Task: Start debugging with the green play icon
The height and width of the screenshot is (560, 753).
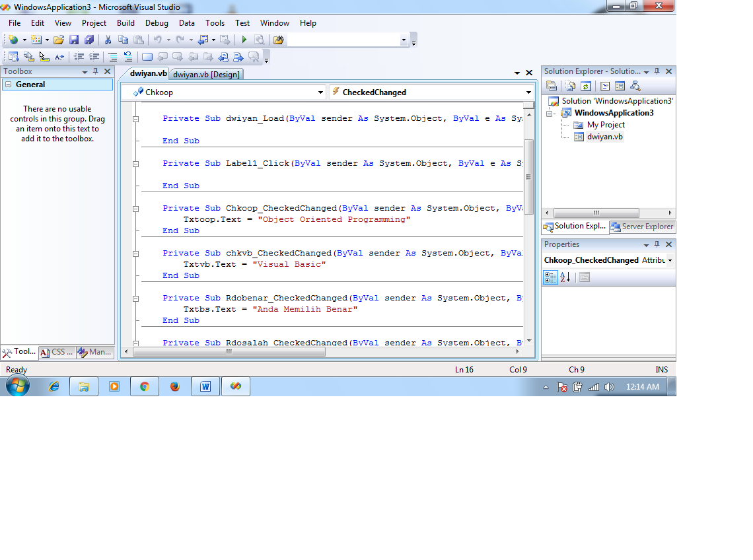Action: click(244, 40)
